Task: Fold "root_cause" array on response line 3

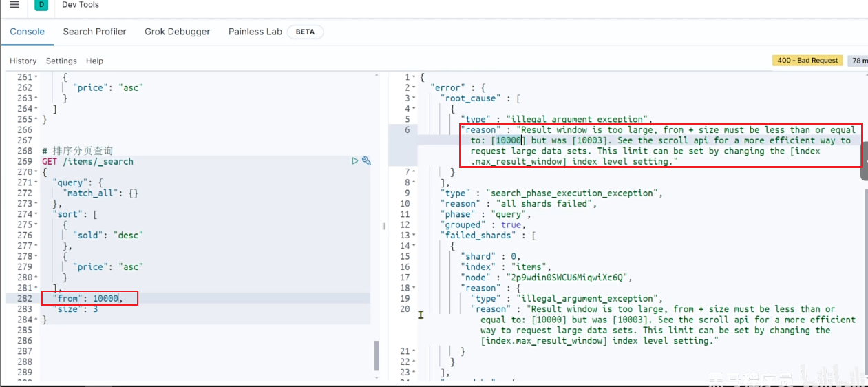Action: [414, 98]
